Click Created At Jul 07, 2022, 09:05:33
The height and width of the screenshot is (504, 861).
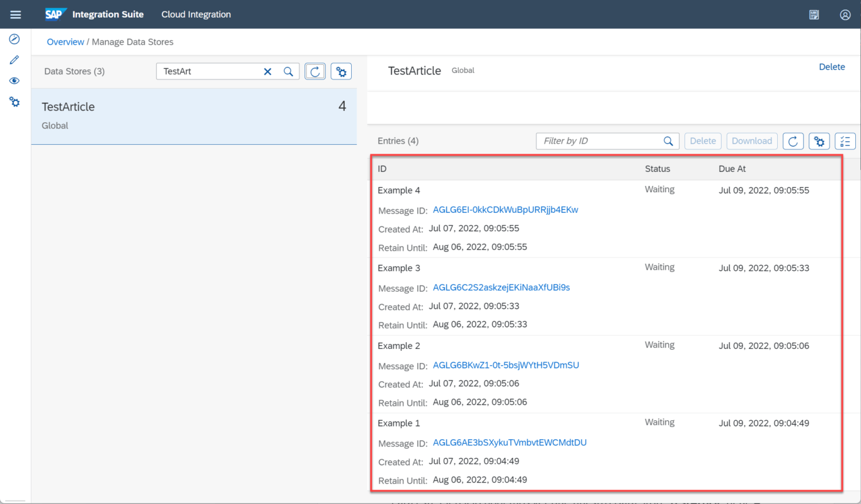pos(474,306)
